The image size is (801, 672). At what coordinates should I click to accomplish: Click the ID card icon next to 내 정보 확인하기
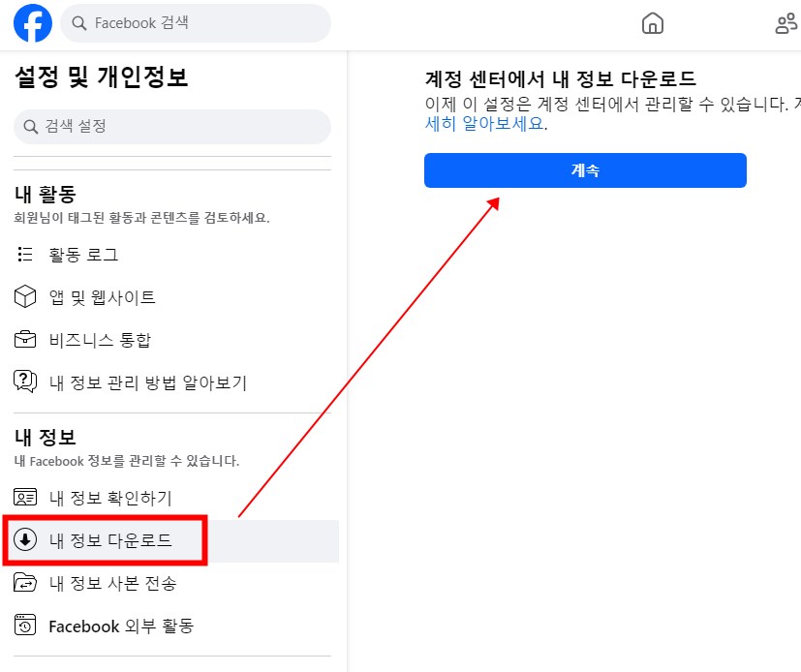(x=24, y=498)
